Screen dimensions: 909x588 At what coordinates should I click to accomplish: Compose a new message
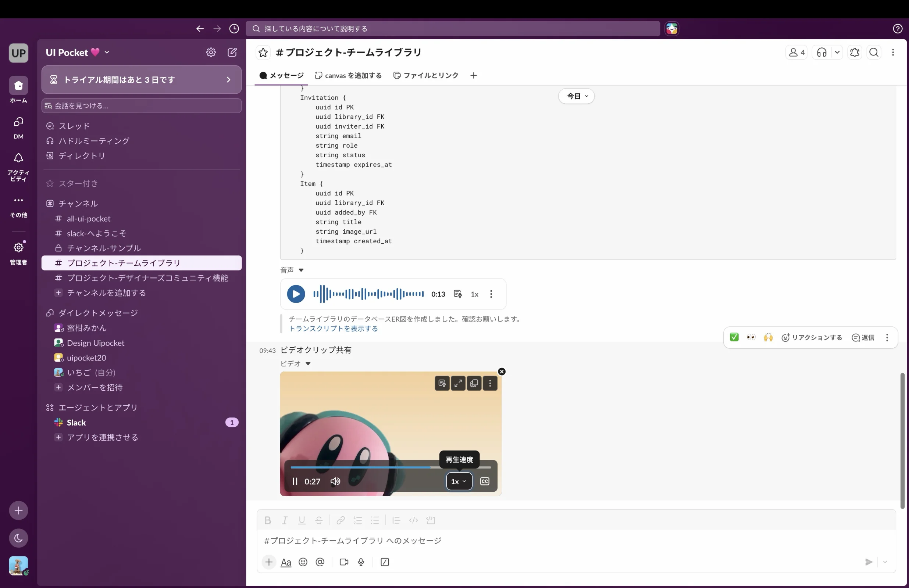click(x=232, y=52)
